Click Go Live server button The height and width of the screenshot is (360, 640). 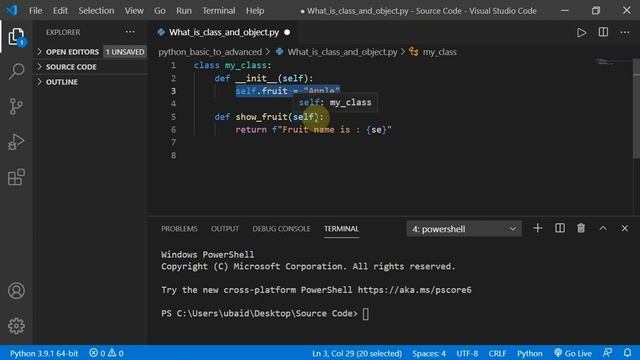[x=573, y=353]
